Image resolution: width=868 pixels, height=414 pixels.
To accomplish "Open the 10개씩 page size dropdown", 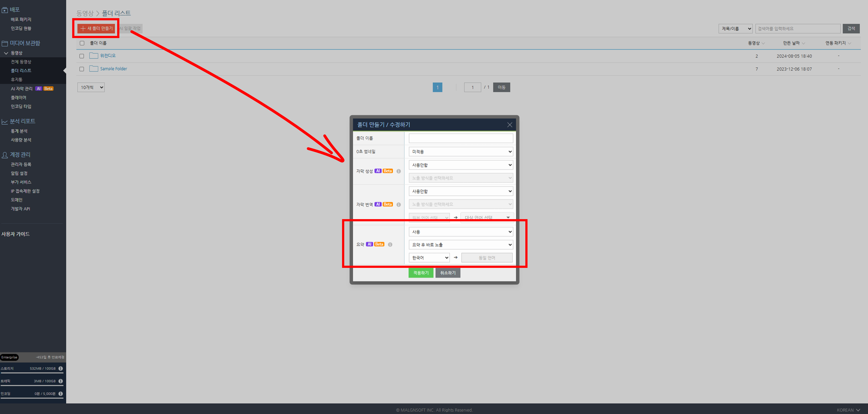I will point(91,88).
